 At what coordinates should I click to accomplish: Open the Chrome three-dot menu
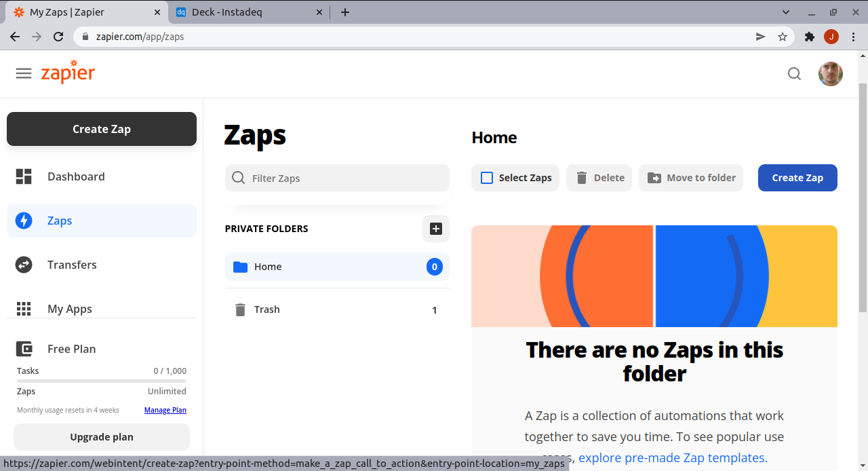[854, 37]
